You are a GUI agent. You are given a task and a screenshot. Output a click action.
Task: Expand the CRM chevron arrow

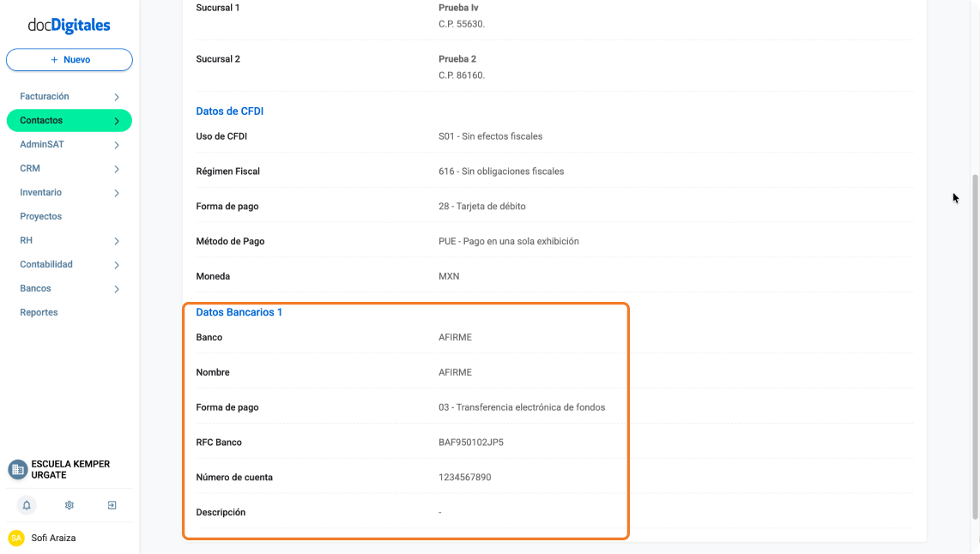click(117, 169)
